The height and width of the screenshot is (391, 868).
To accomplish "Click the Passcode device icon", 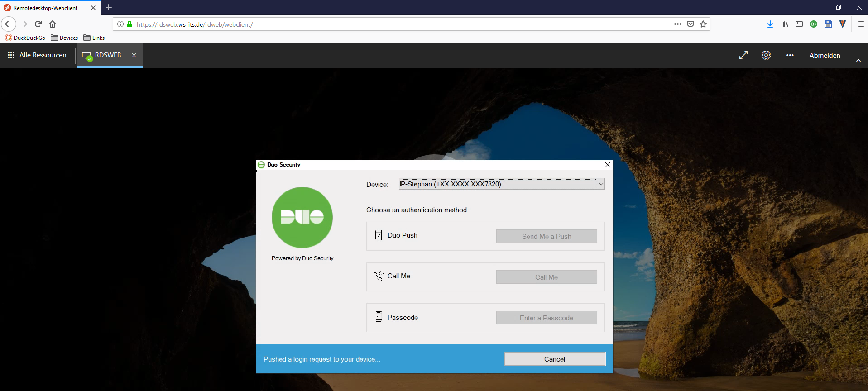I will [x=379, y=317].
